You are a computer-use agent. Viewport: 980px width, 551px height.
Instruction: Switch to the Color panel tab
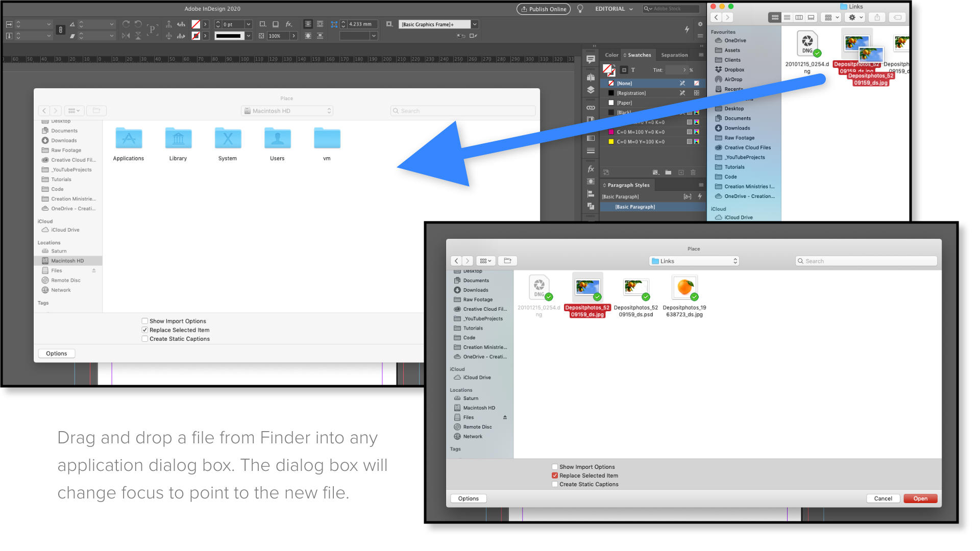click(x=611, y=55)
